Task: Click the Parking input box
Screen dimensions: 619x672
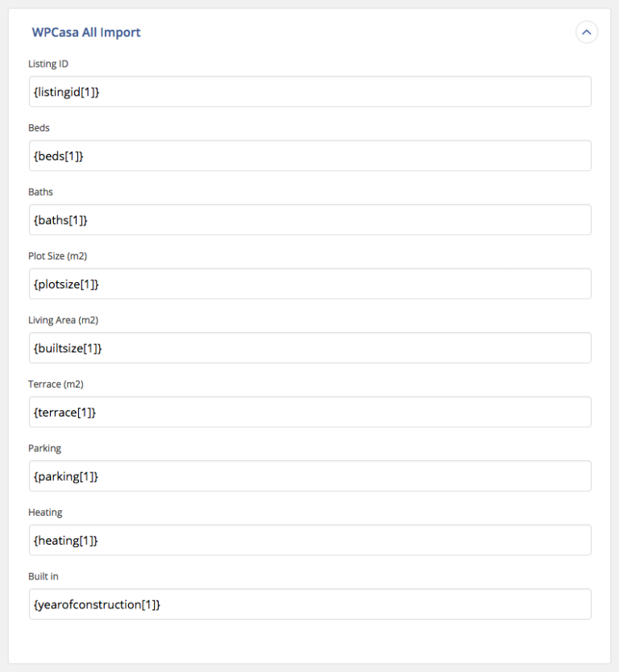Action: pos(309,475)
